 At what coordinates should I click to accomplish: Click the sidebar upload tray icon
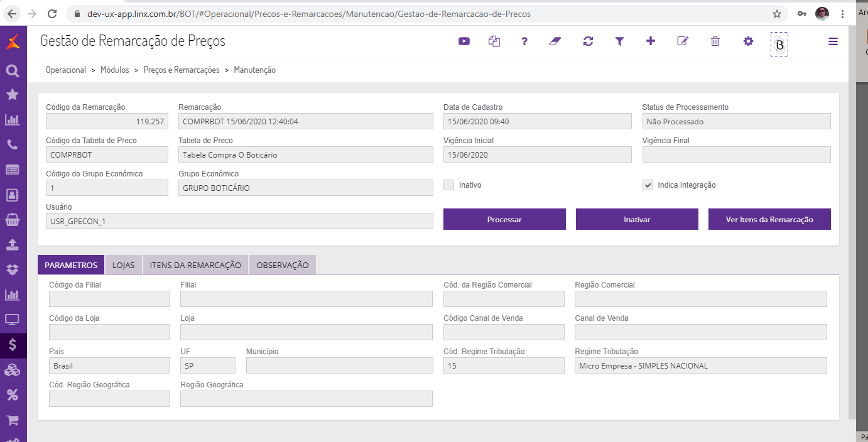[x=13, y=244]
